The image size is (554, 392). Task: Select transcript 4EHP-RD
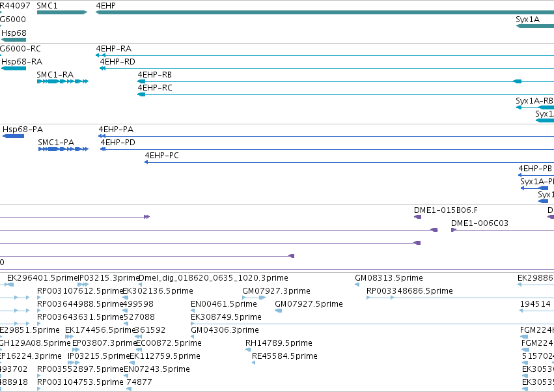pos(327,68)
